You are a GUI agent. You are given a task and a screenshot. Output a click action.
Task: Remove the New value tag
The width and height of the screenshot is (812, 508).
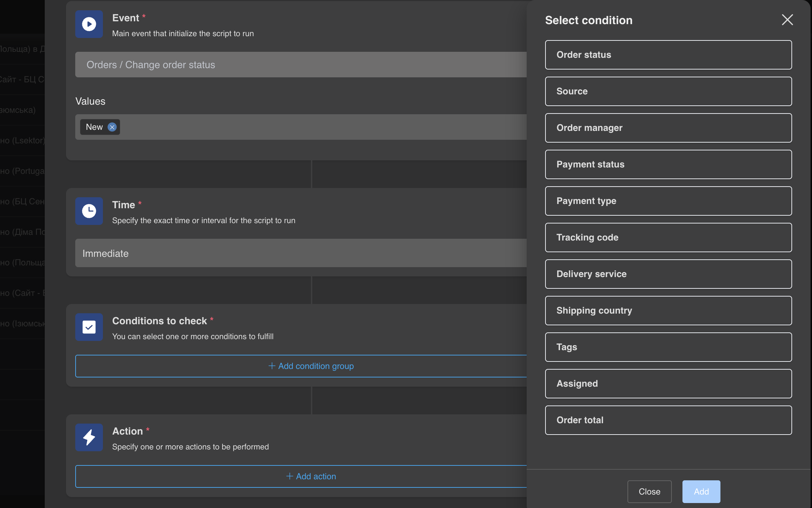click(x=112, y=127)
